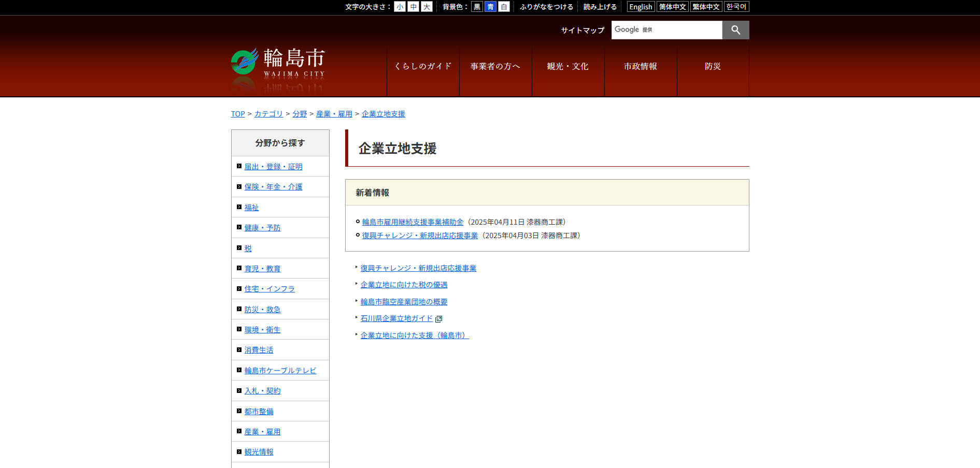Switch language to 한국어

[736, 7]
